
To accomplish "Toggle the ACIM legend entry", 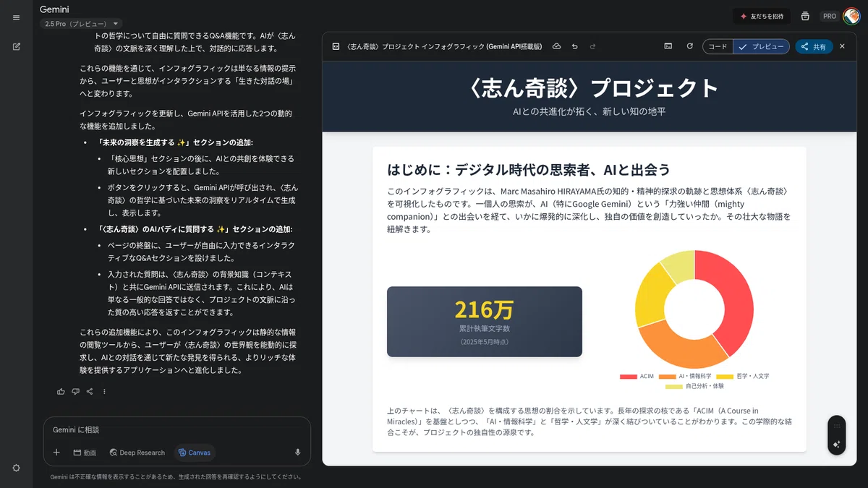I will coord(637,376).
